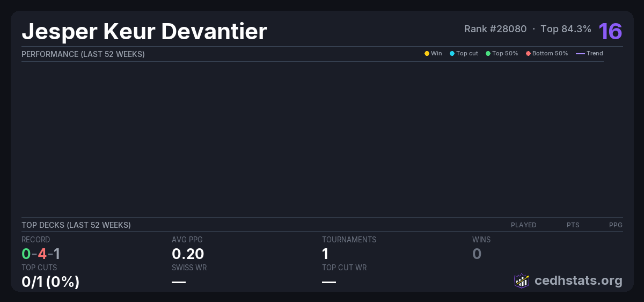
Task: Sort decks by PLAYED column
Action: [x=523, y=225]
